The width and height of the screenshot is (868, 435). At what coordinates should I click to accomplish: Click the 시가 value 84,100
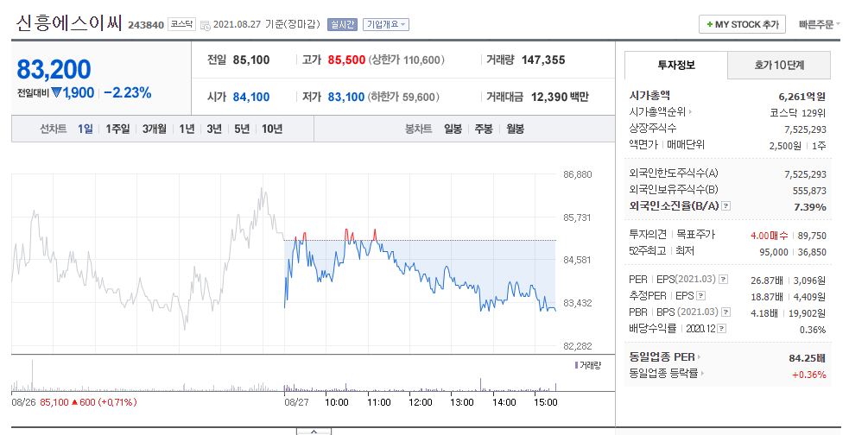251,97
